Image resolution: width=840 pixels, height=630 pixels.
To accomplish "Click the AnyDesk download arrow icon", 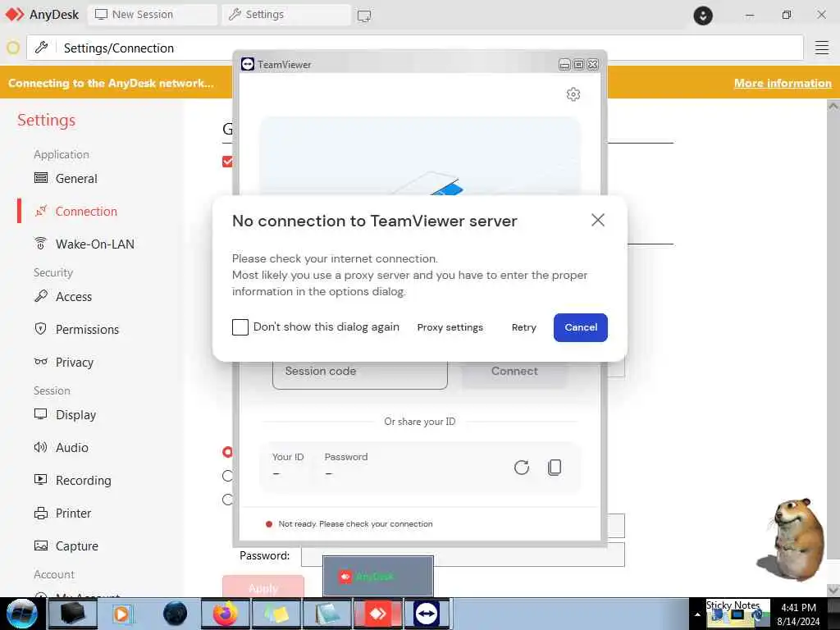I will (703, 16).
